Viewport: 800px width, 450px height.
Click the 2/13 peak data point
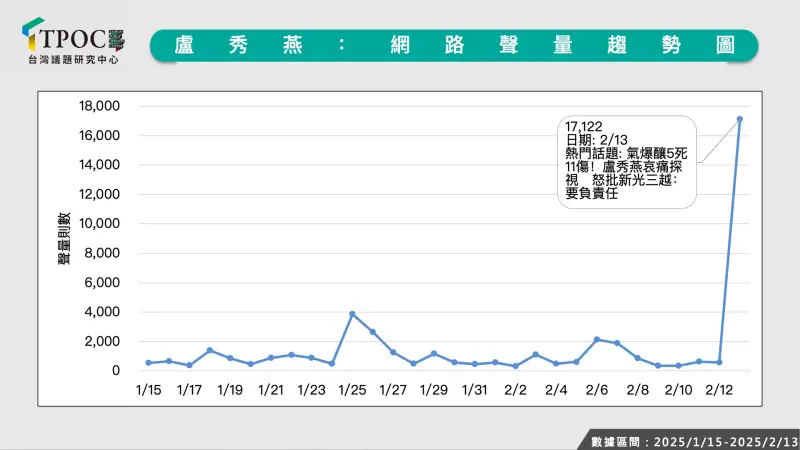740,119
